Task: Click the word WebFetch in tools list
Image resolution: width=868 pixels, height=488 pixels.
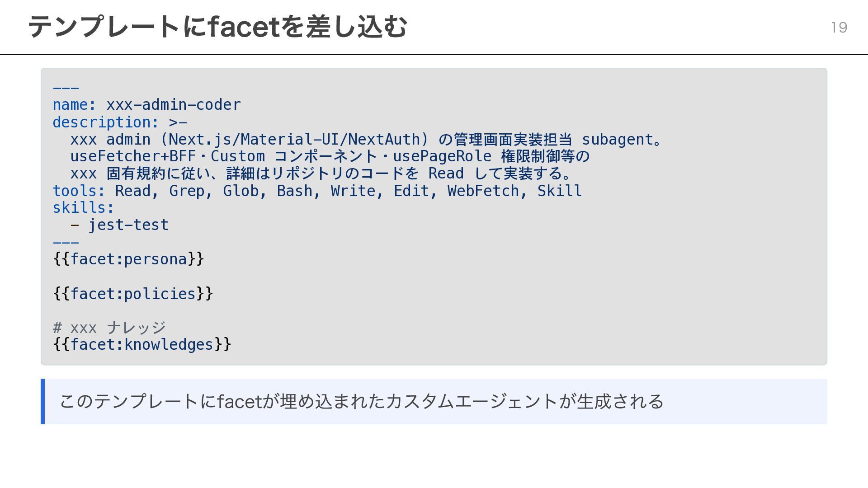Action: [483, 191]
